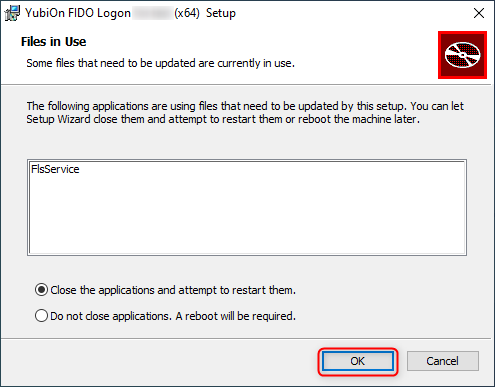The image size is (495, 387).
Task: Cancel the setup via the Cancel button
Action: 443,361
